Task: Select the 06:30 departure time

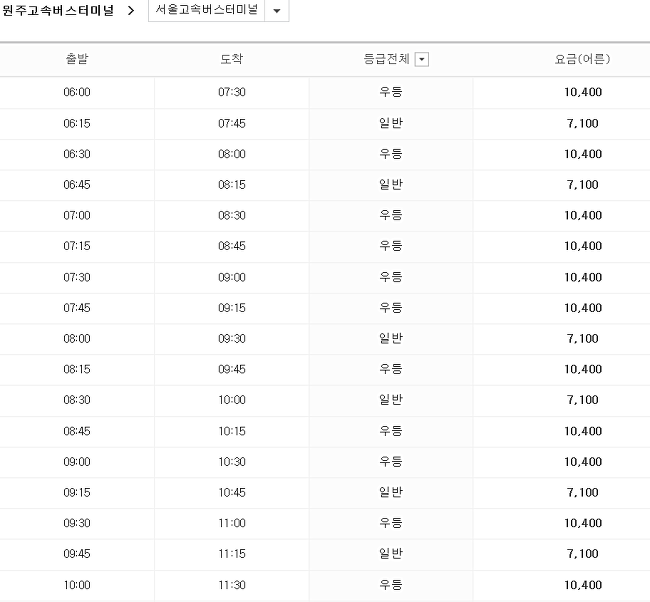Action: [77, 154]
